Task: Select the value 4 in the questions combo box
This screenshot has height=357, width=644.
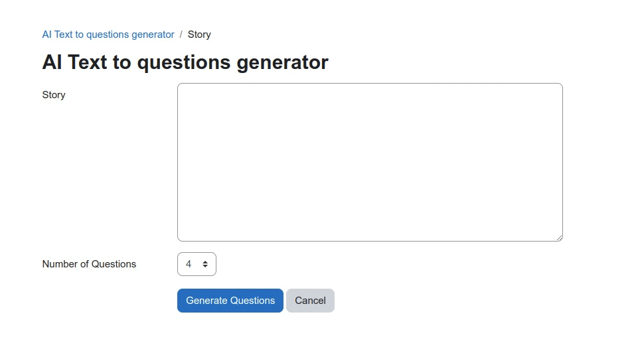Action: (189, 264)
